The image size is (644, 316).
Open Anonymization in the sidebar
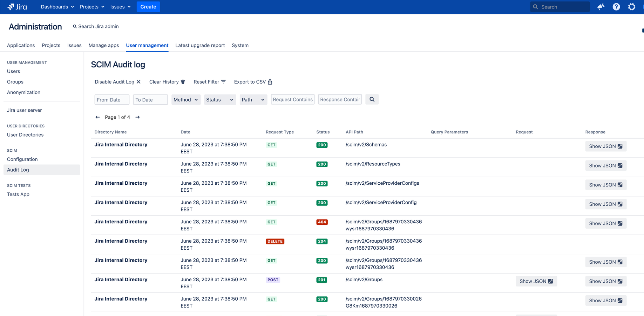coord(23,92)
